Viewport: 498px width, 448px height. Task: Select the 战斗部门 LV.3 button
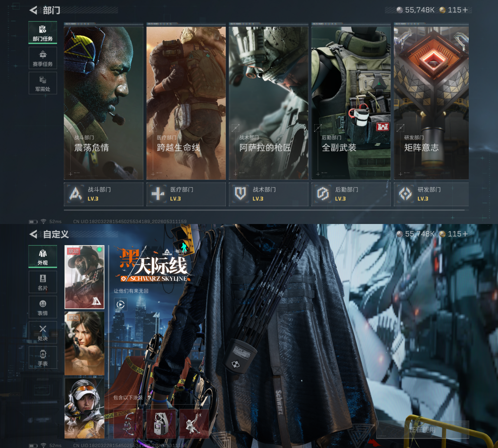(104, 194)
